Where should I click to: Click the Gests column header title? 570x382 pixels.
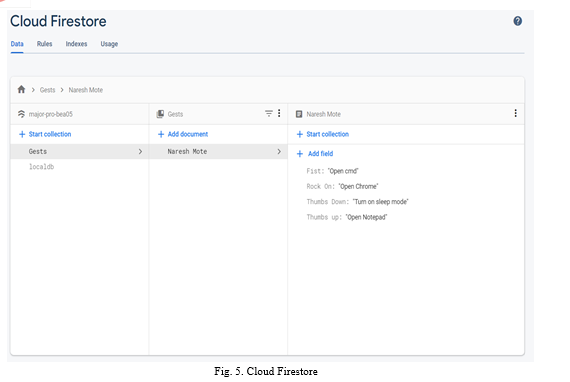[x=176, y=114]
